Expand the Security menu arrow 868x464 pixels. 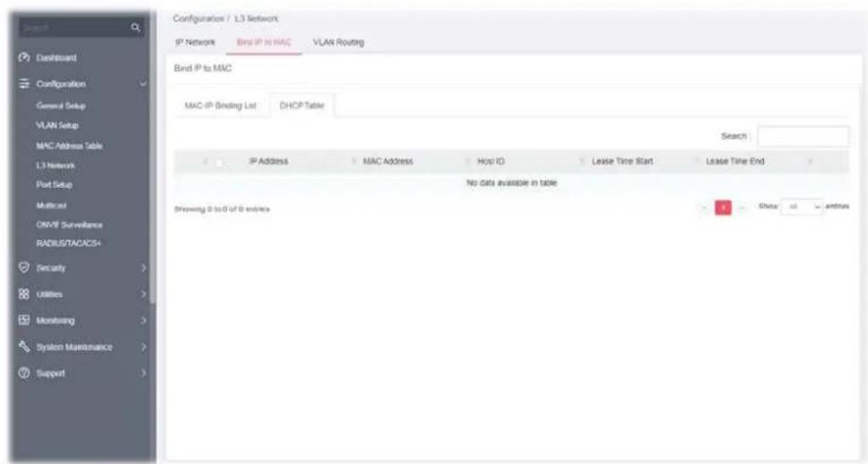(143, 268)
